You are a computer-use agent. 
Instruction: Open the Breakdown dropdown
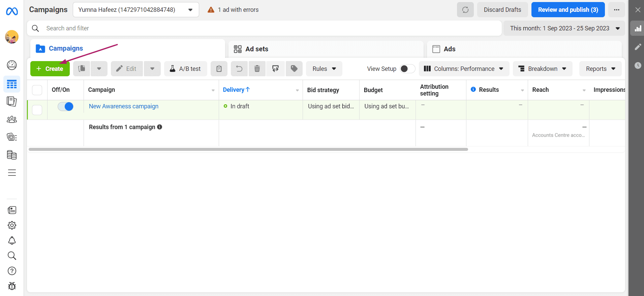542,69
